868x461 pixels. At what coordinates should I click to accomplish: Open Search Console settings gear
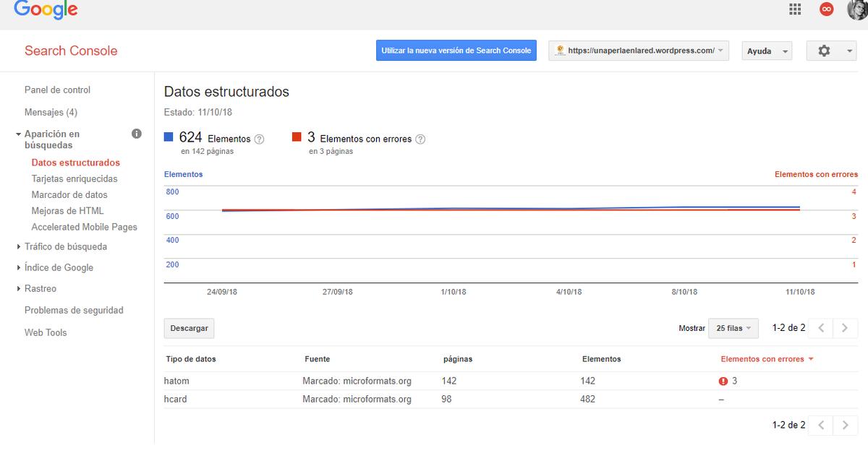(824, 51)
